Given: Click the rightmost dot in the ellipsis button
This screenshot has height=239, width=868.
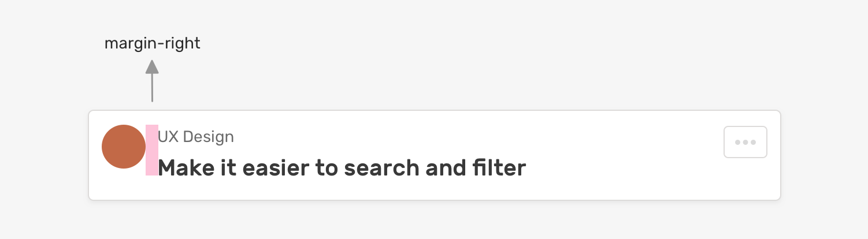Looking at the screenshot, I should click(753, 142).
